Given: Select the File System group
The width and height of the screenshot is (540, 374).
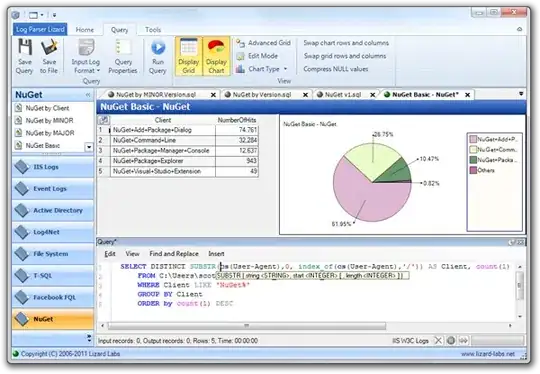Looking at the screenshot, I should [x=53, y=254].
